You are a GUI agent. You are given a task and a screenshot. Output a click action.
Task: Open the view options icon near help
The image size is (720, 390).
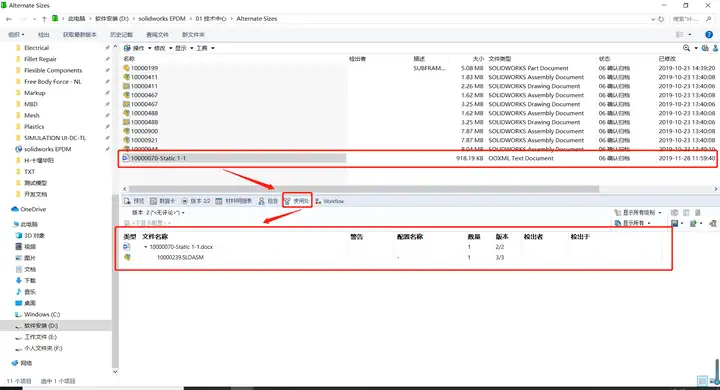[681, 34]
